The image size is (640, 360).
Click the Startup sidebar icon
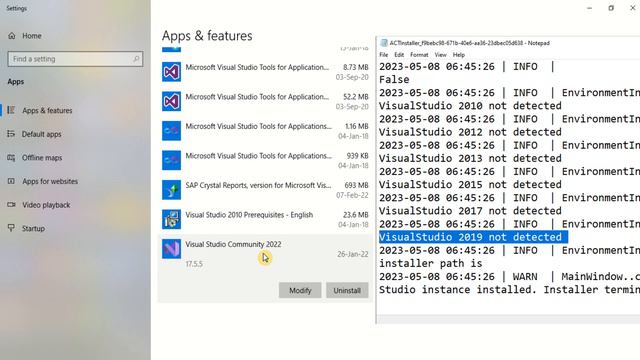point(11,228)
